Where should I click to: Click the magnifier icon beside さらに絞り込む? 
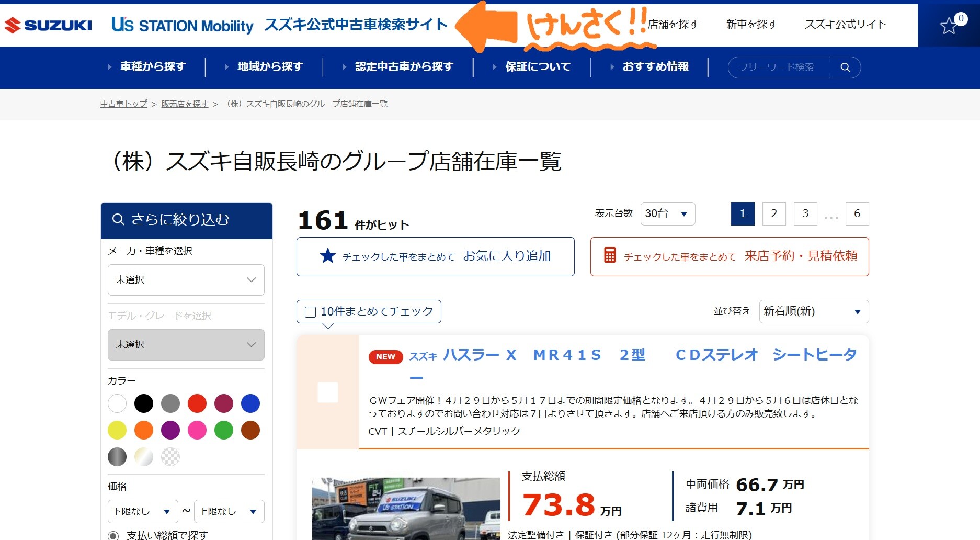pos(119,220)
